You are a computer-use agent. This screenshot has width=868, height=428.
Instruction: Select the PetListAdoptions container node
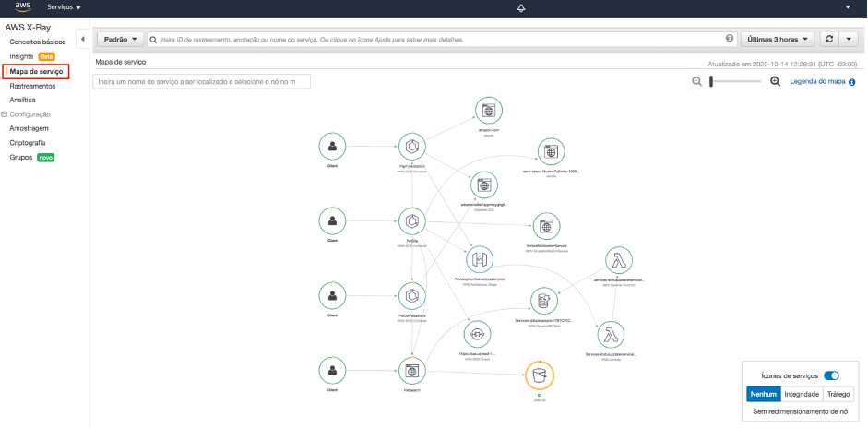(x=412, y=296)
